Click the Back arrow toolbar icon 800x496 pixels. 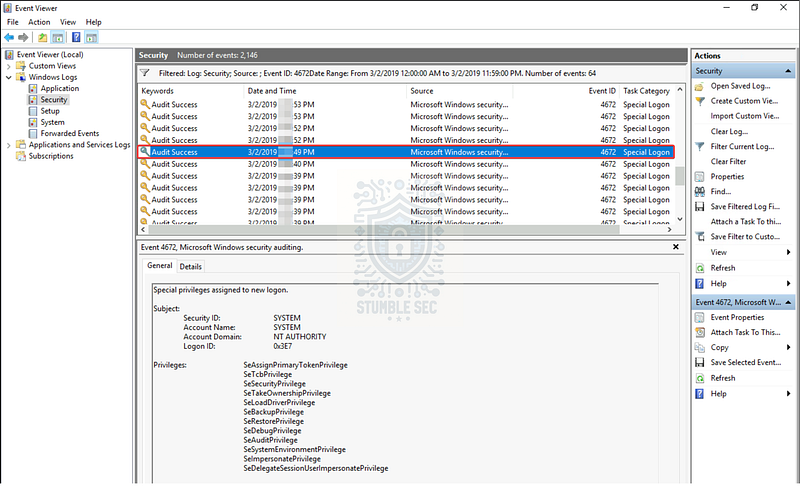point(9,37)
